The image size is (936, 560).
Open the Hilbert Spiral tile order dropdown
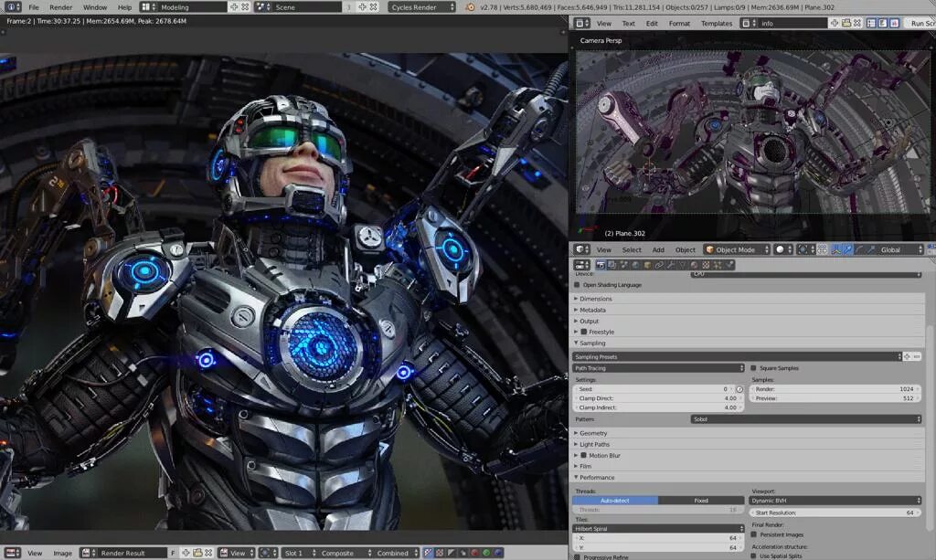click(658, 528)
